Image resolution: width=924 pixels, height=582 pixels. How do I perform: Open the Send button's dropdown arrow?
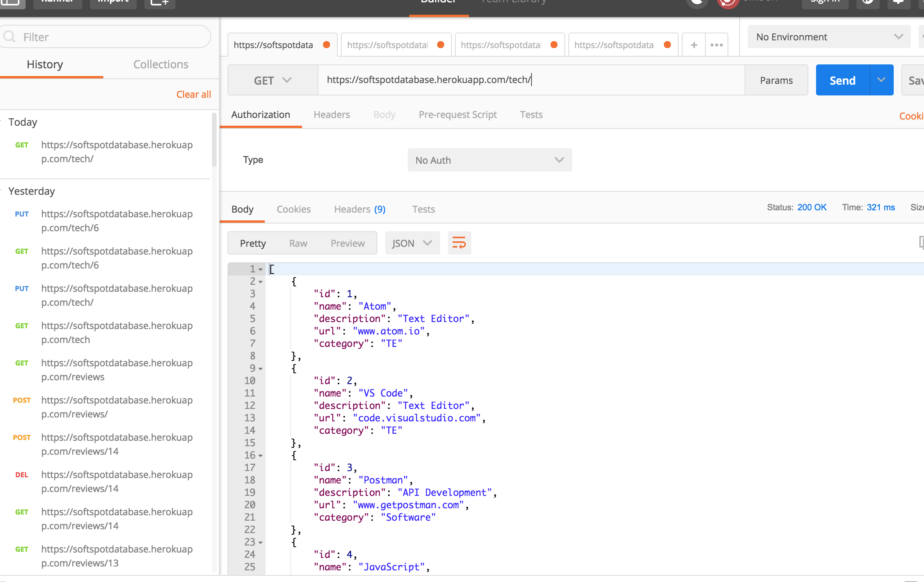881,80
